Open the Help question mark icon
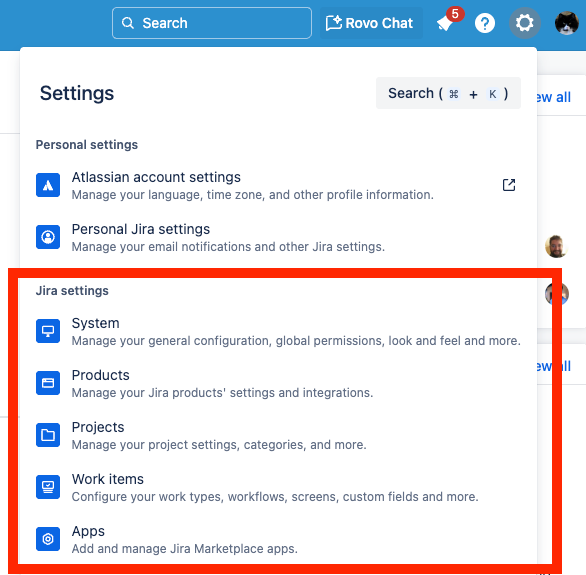 [x=485, y=23]
